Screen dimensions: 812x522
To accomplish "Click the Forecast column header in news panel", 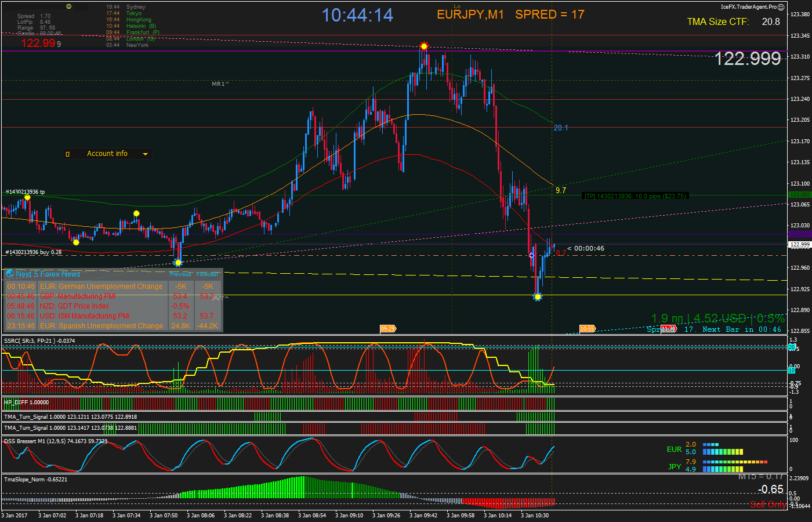I will pos(208,274).
